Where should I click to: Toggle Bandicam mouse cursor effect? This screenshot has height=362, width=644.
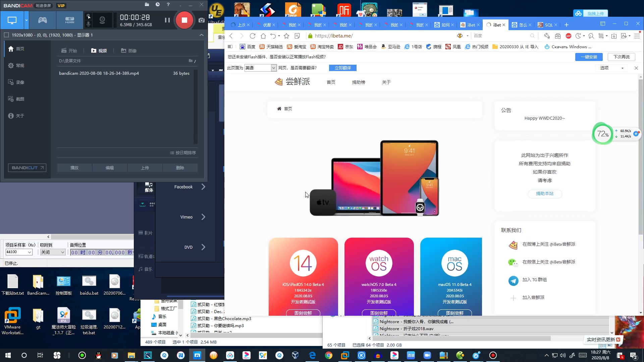coord(88,16)
